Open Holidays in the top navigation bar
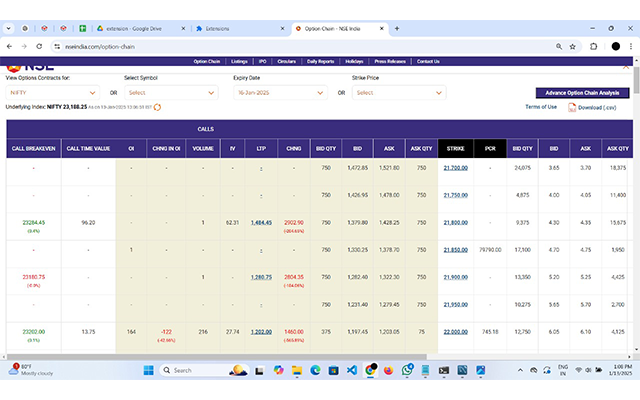This screenshot has height=400, width=640. (x=354, y=61)
